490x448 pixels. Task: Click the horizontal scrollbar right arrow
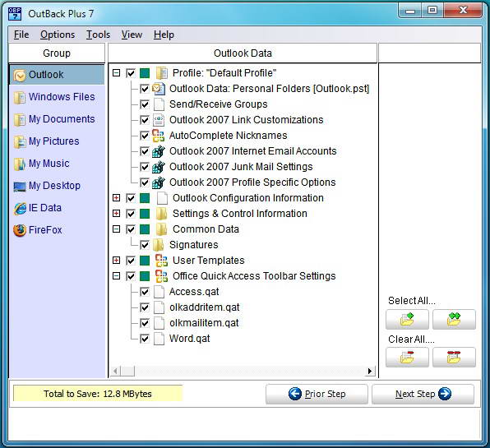tap(370, 371)
